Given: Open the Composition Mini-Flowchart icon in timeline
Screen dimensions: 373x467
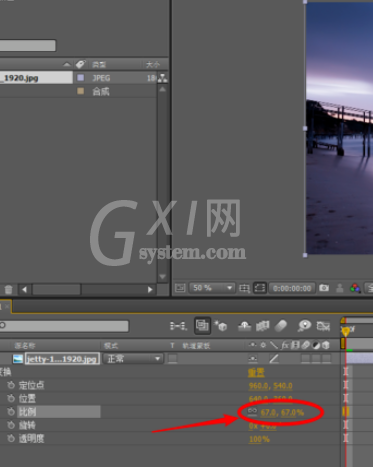Looking at the screenshot, I should [178, 326].
